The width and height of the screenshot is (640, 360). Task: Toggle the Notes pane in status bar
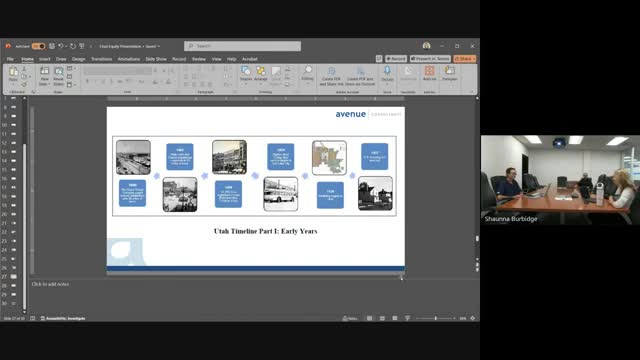pyautogui.click(x=350, y=318)
